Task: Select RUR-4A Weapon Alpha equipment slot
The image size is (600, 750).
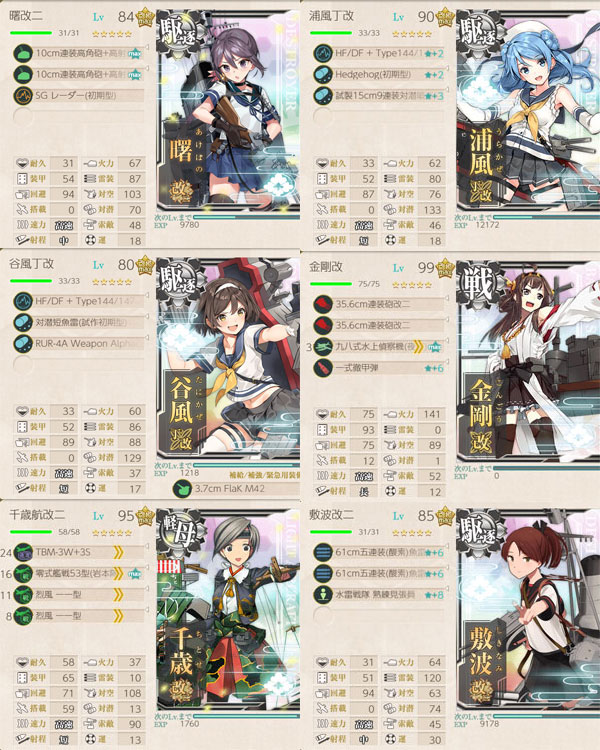Action: (x=79, y=343)
